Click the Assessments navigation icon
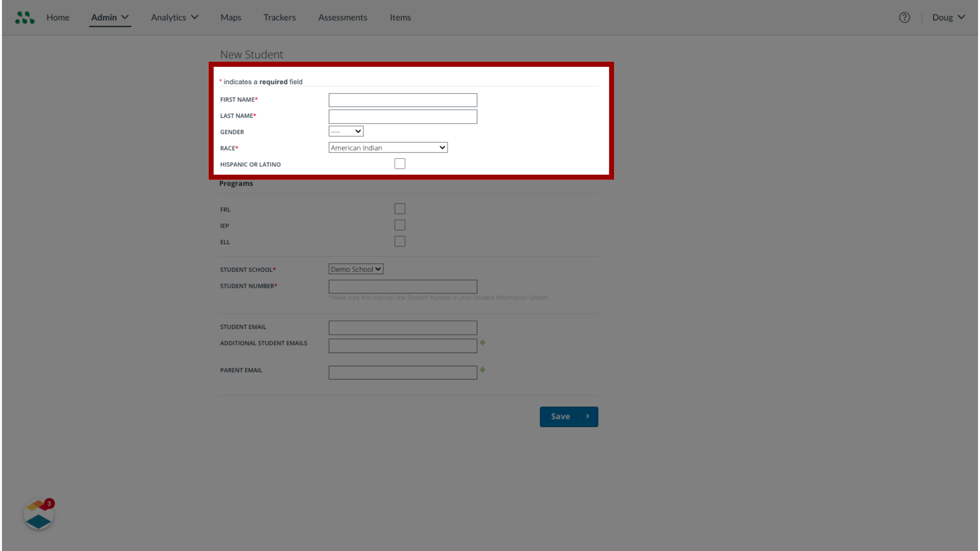This screenshot has width=980, height=551. 342,17
